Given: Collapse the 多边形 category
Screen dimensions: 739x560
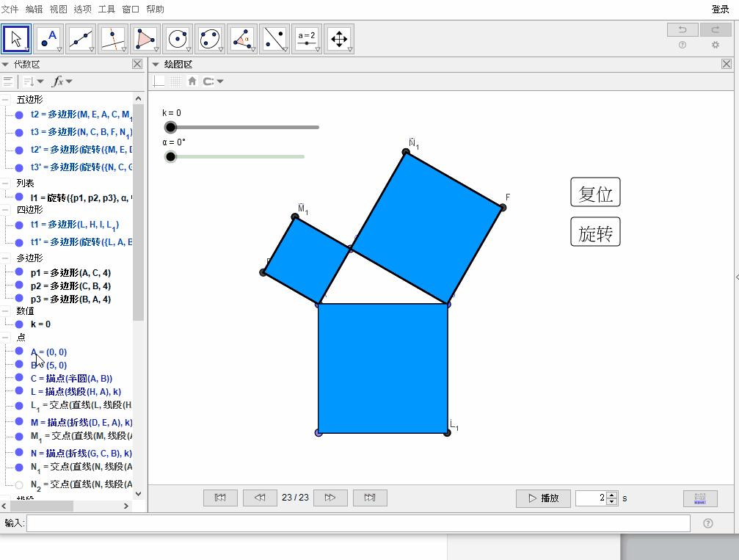Looking at the screenshot, I should (x=5, y=258).
